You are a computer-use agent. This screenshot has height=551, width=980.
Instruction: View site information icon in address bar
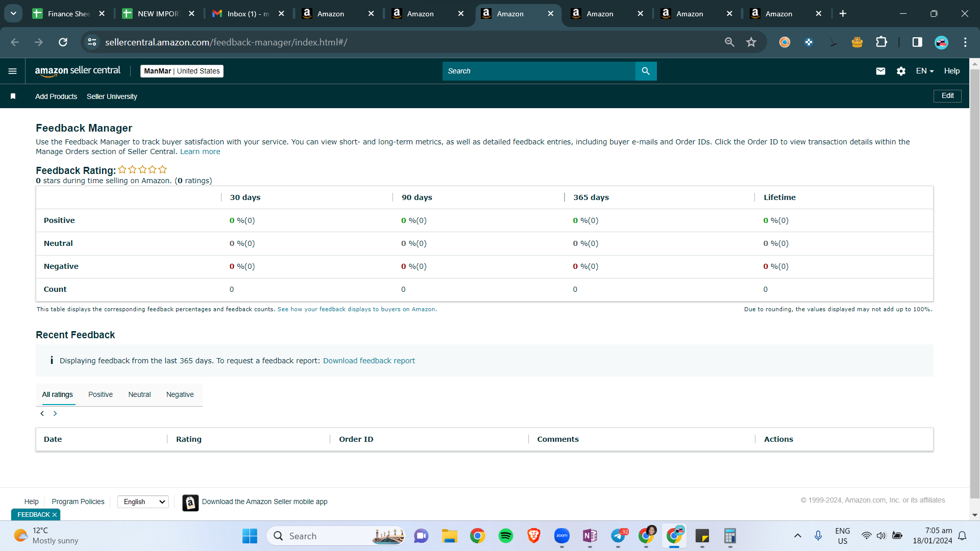pos(92,42)
